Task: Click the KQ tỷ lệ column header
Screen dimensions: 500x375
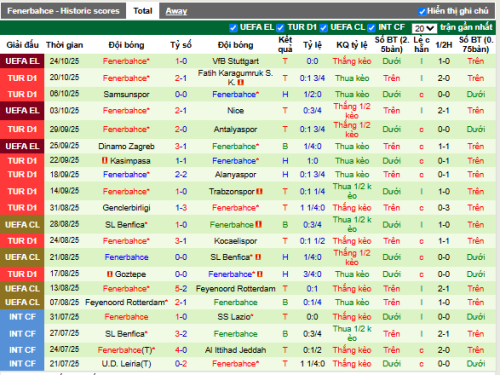Action: click(x=352, y=45)
